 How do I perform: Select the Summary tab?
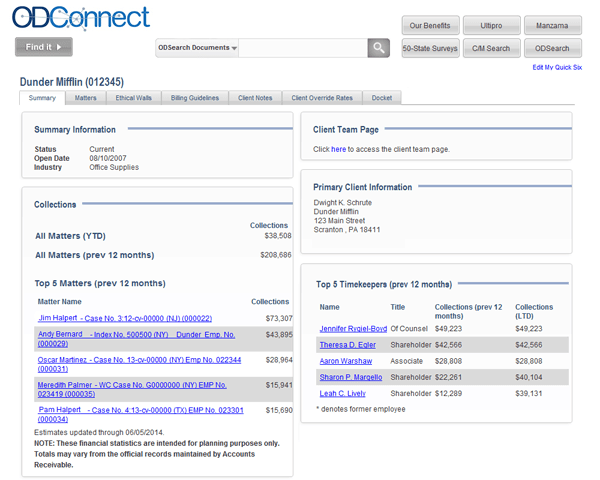click(42, 98)
